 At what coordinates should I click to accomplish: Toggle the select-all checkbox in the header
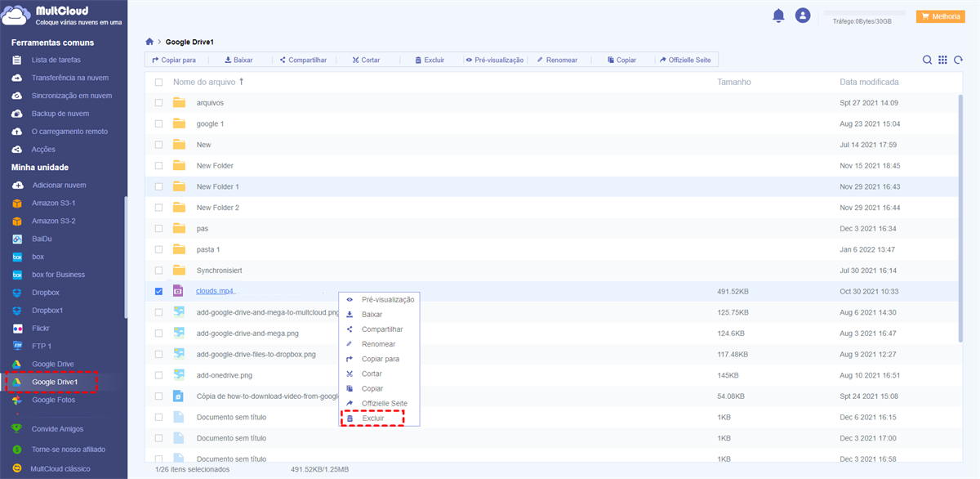click(158, 83)
